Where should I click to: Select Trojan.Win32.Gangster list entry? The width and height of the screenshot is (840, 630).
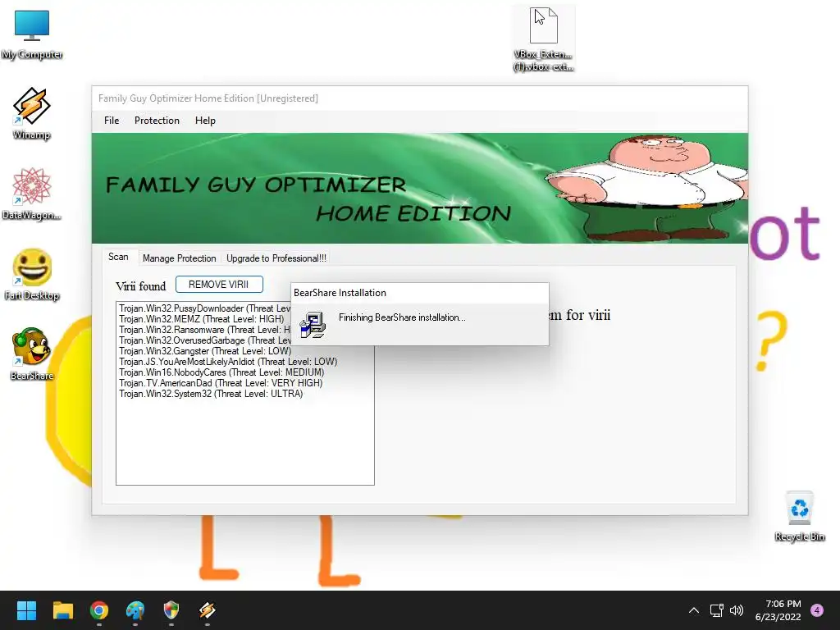click(x=205, y=351)
